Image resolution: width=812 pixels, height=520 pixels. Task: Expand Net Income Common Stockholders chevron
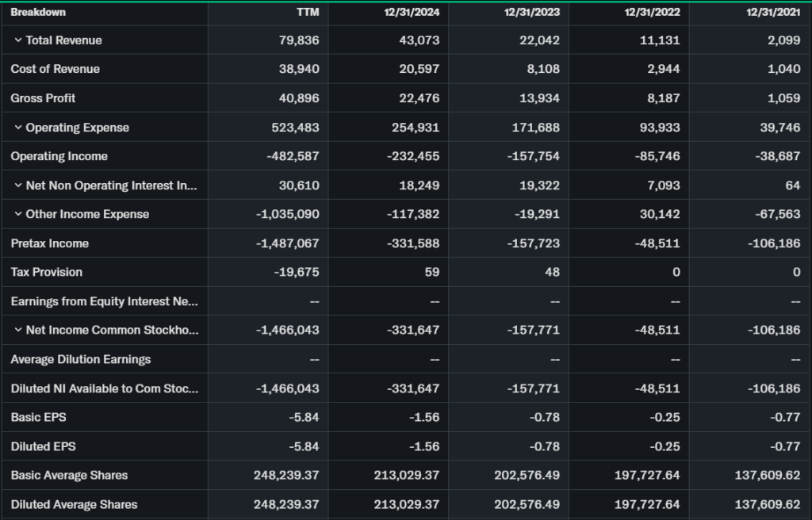click(17, 330)
